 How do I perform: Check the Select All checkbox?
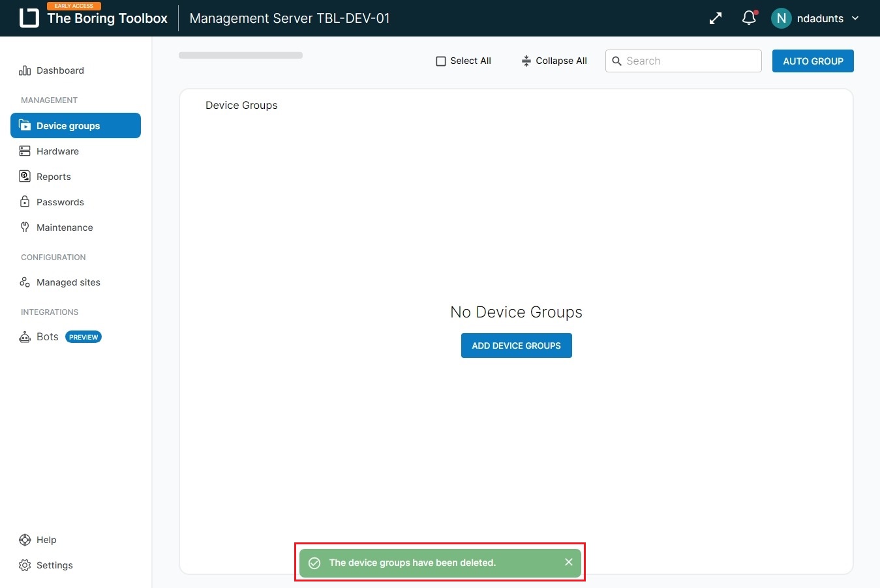click(441, 61)
